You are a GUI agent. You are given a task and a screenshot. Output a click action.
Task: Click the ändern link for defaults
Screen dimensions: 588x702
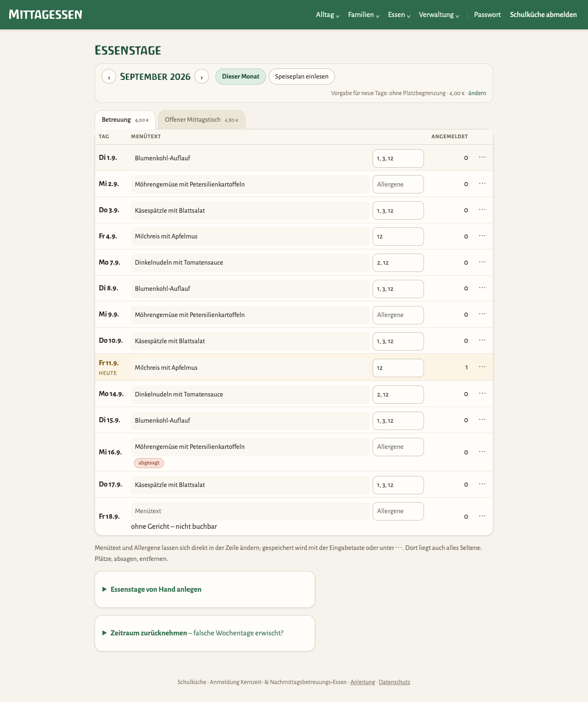coord(477,93)
